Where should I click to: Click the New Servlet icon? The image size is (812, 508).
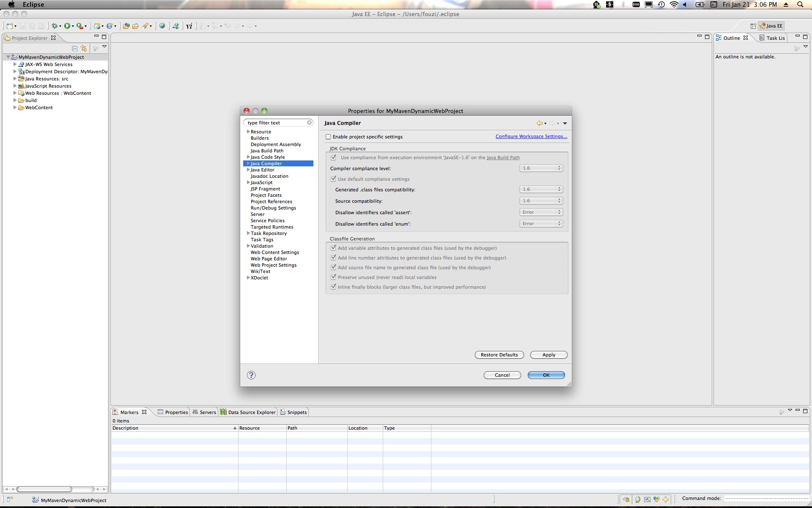pos(110,26)
